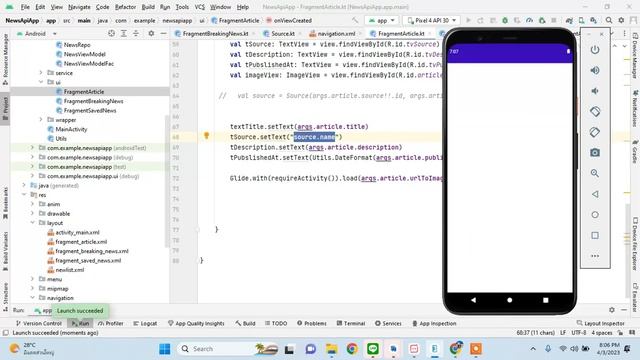This screenshot has height=360, width=640.
Task: Open Run panel settings gear icon
Action: coord(611,310)
